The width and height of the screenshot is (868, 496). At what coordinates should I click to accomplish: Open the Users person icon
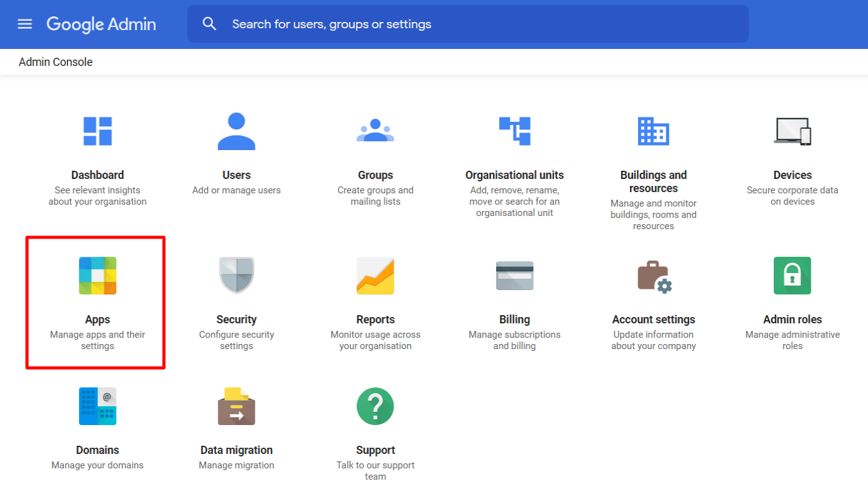coord(236,131)
